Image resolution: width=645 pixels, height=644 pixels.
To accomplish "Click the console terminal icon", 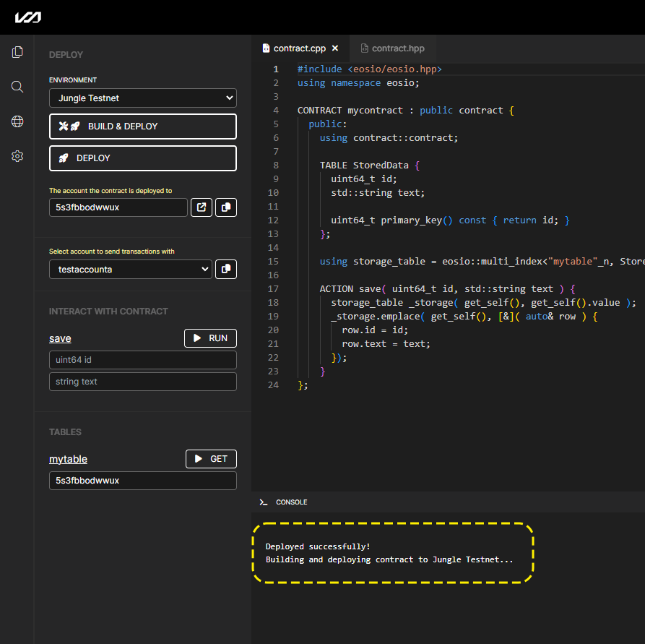I will pyautogui.click(x=264, y=502).
